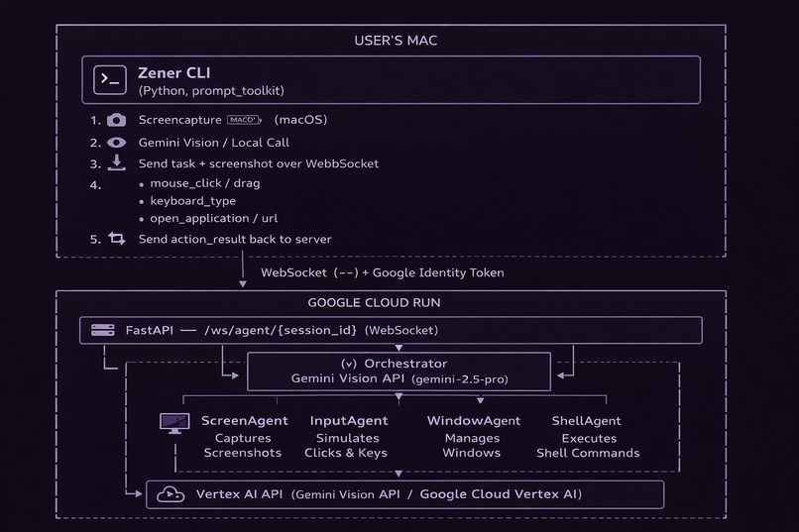799x532 pixels.
Task: Click the "mouse_click / drag" bullet
Action: click(205, 183)
